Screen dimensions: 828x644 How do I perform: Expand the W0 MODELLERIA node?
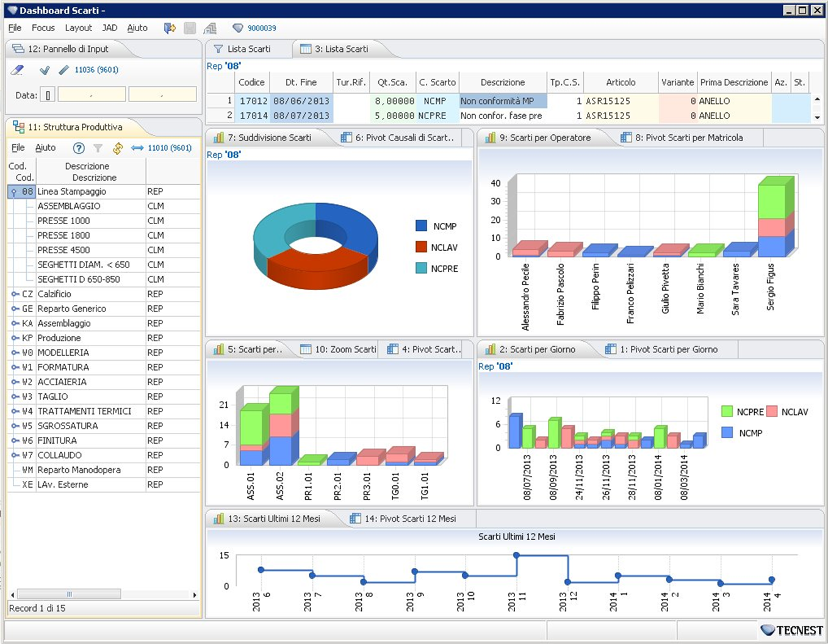coord(15,353)
